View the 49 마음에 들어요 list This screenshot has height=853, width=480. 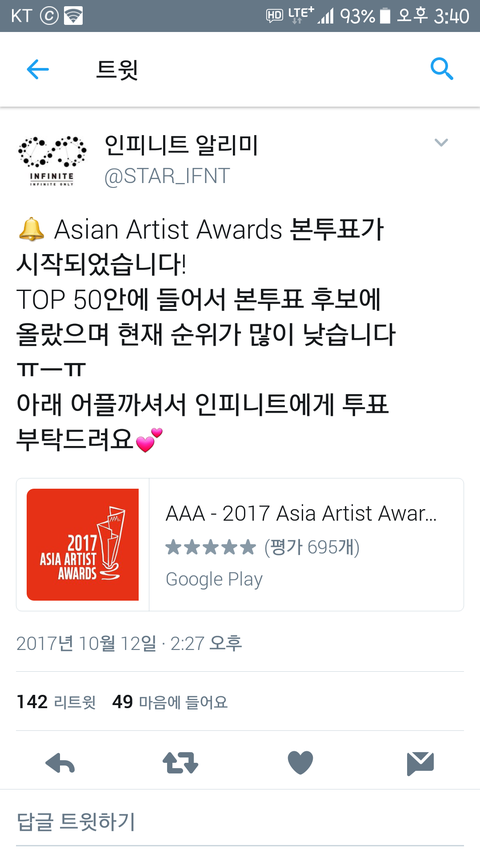(x=170, y=702)
